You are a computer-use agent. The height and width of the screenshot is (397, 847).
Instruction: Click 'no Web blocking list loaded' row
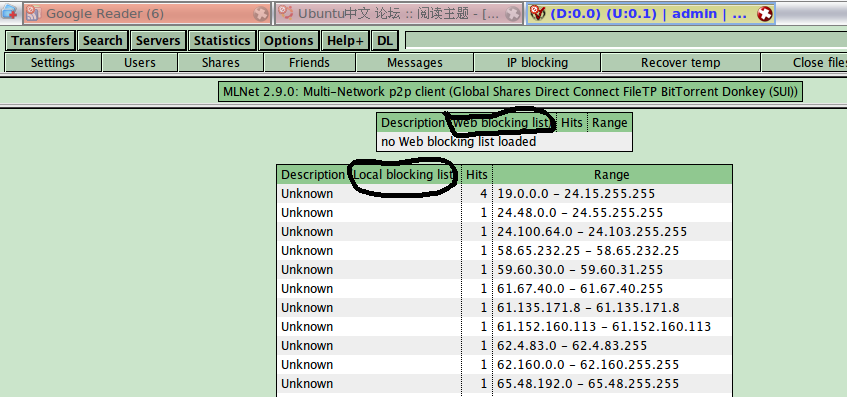point(504,142)
